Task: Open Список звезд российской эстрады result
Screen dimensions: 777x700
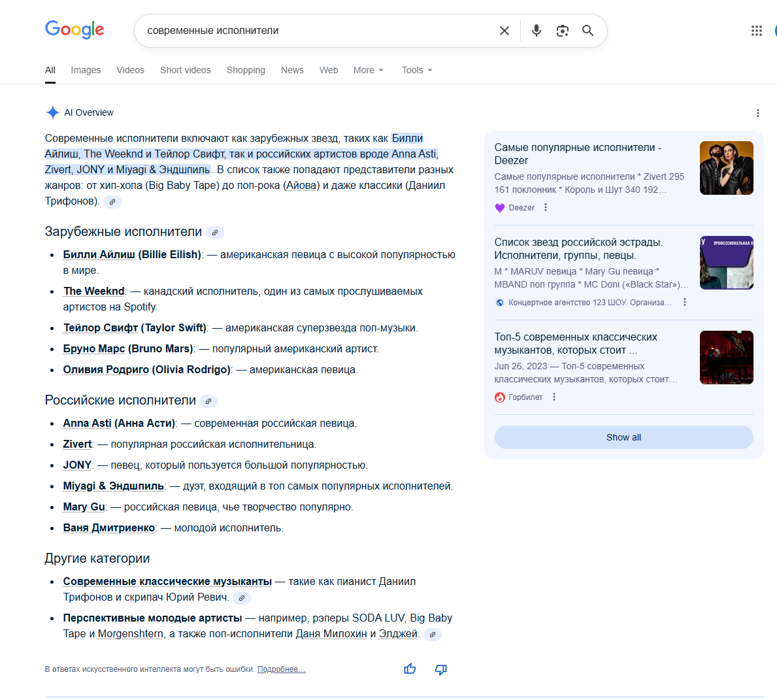Action: click(x=578, y=248)
